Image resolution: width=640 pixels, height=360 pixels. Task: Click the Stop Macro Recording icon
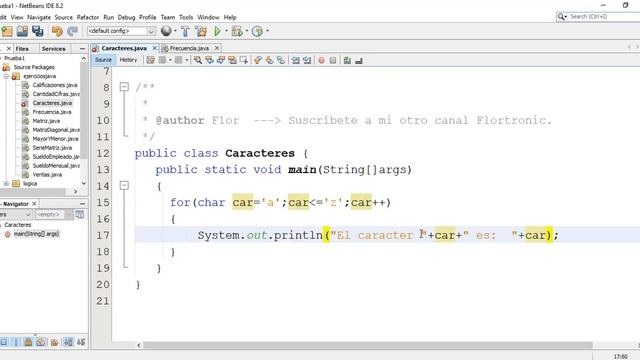click(333, 60)
